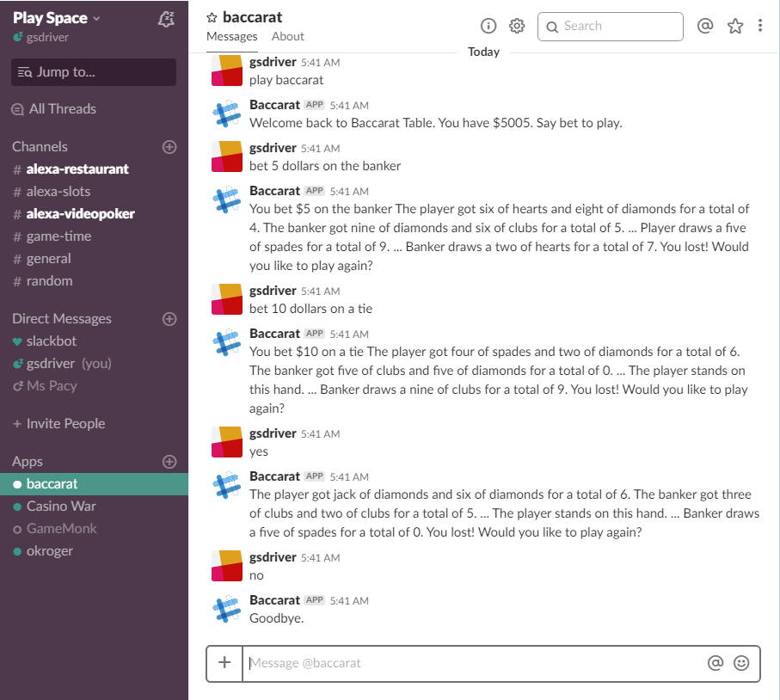
Task: Show conversation details info icon
Action: click(488, 26)
